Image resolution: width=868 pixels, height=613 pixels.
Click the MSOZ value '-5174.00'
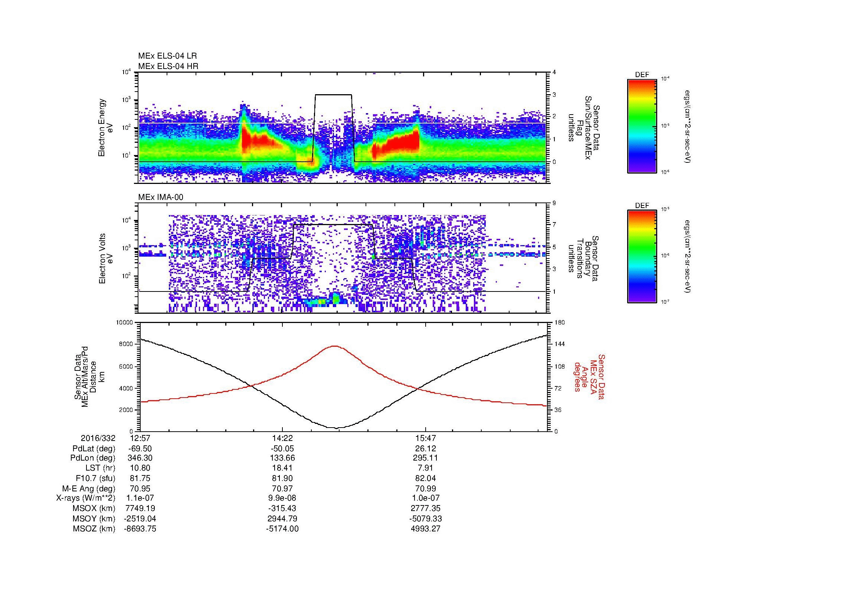coord(282,529)
